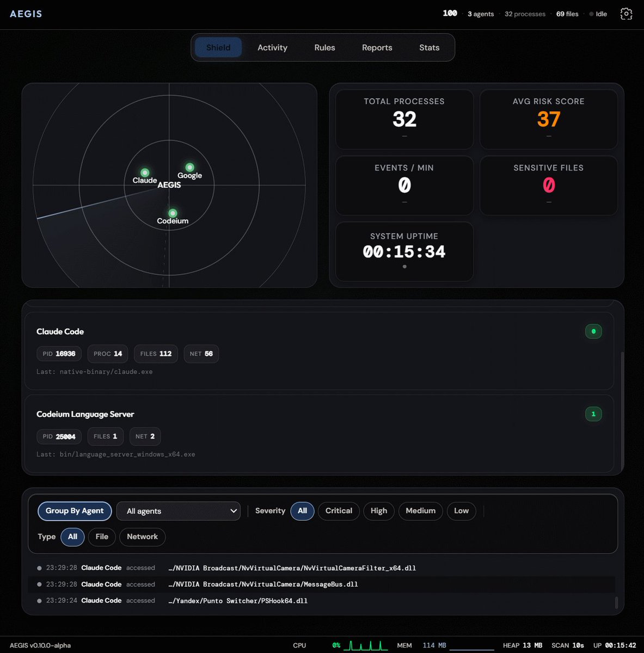Click the Events / Min card
Viewport: 644px width, 653px height.
404,186
